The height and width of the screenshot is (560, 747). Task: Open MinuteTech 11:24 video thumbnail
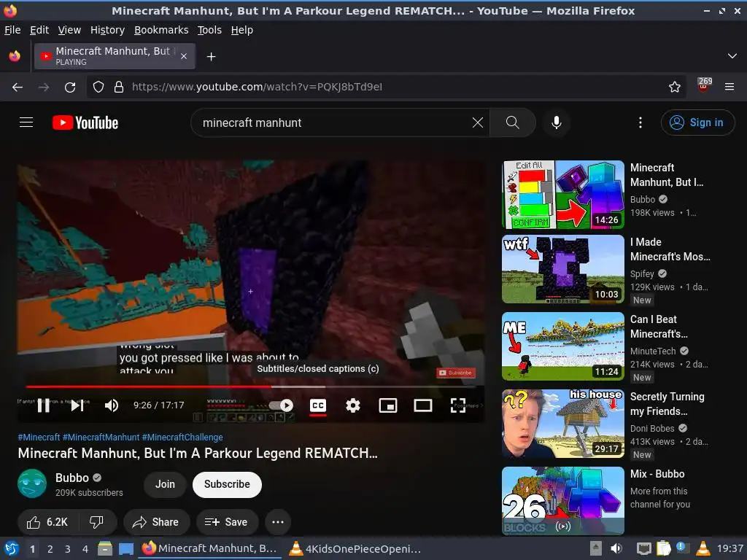563,346
